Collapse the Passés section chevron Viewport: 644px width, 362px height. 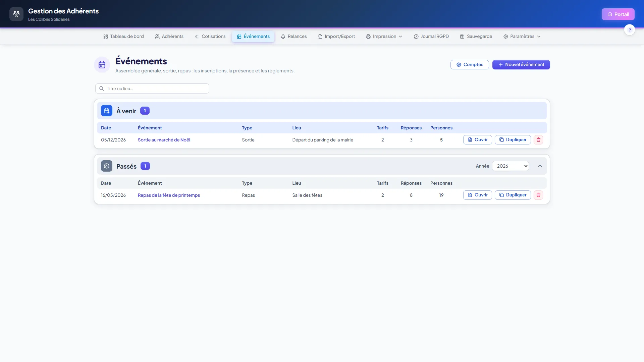pyautogui.click(x=540, y=166)
